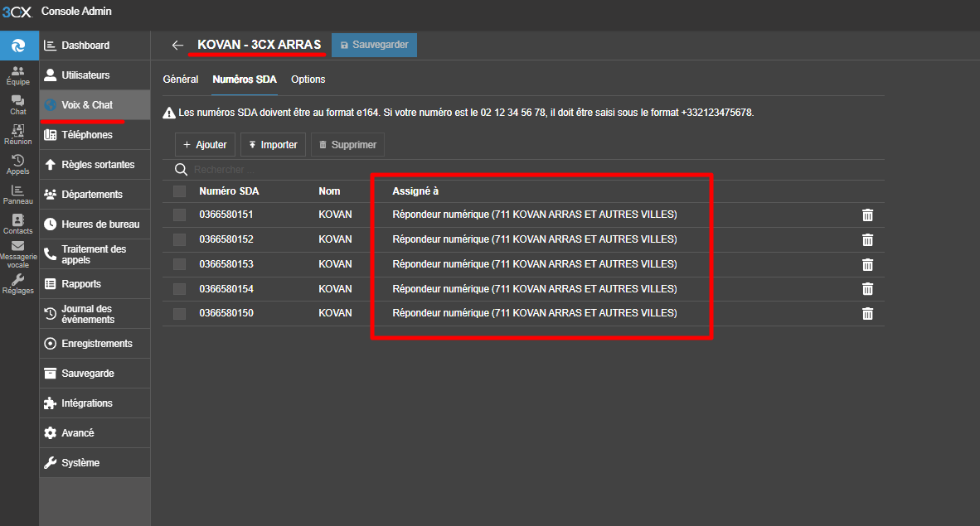Open the Appels history icon

pos(18,165)
